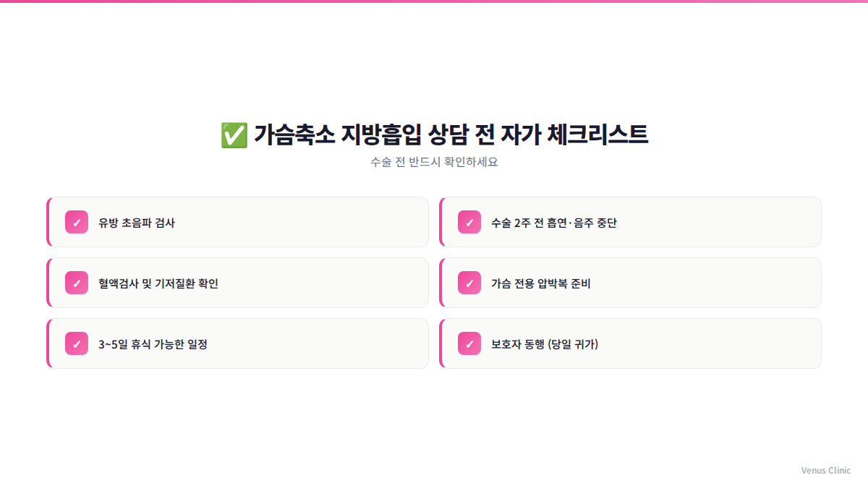Click the check icon beside 가슴 전용 압박복 준비
This screenshot has height=488, width=868.
tap(469, 283)
